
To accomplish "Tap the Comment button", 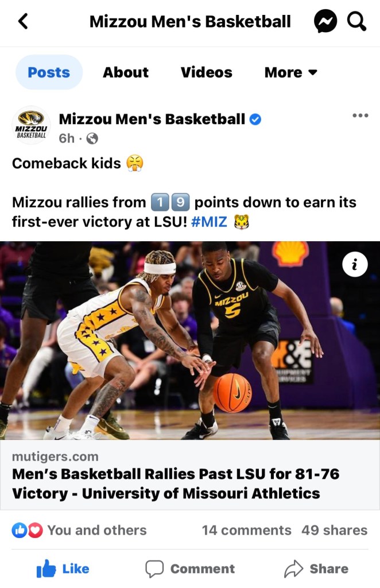I will click(190, 568).
